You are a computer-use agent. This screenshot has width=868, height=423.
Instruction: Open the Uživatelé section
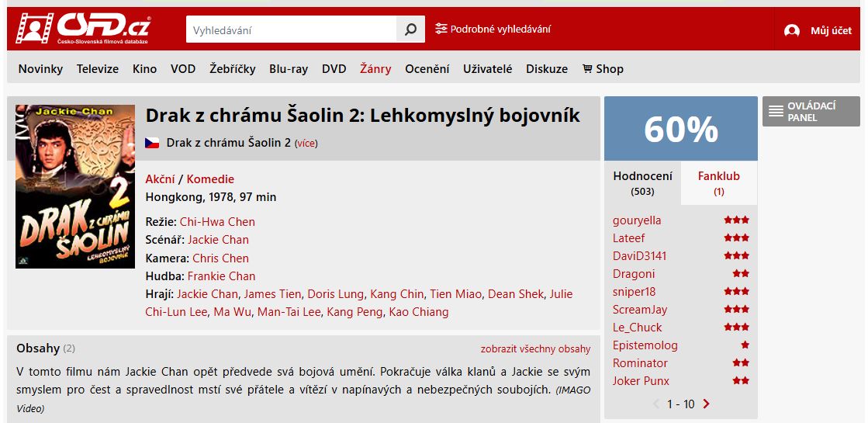[487, 68]
